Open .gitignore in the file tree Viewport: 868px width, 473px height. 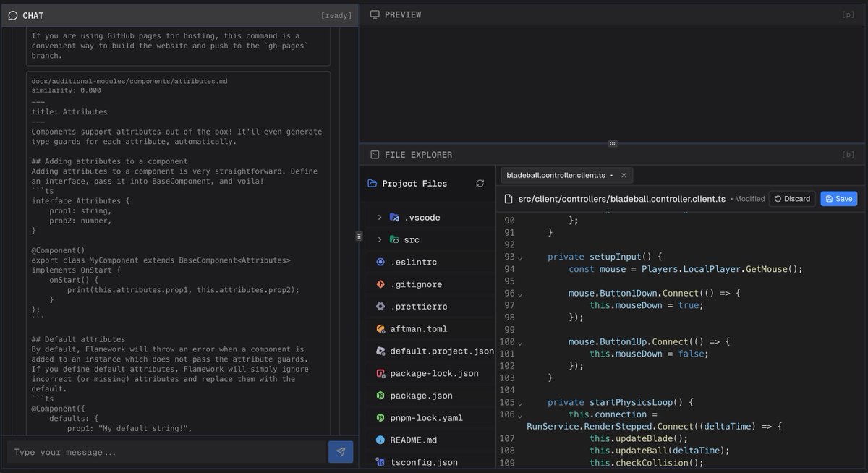[x=429, y=284]
